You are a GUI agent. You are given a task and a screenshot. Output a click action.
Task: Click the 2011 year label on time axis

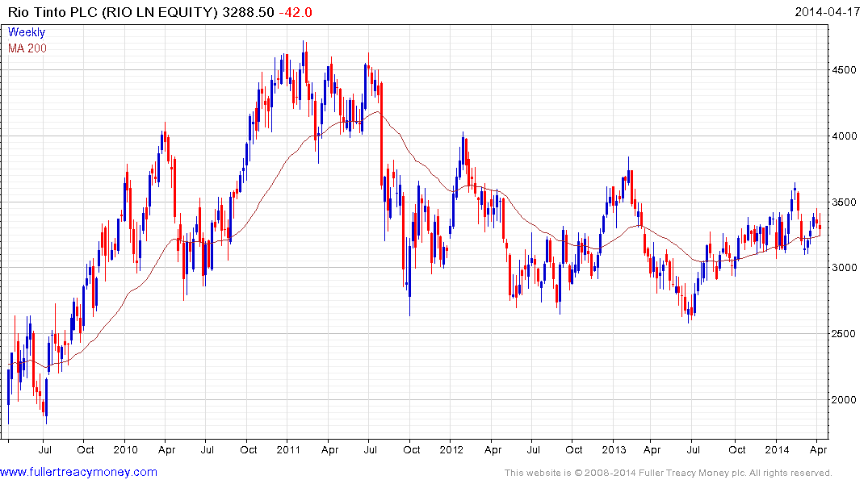tap(288, 449)
